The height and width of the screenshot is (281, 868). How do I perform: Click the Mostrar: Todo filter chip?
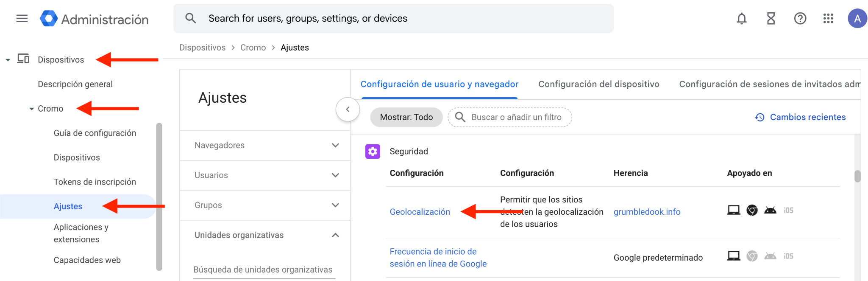(x=406, y=117)
